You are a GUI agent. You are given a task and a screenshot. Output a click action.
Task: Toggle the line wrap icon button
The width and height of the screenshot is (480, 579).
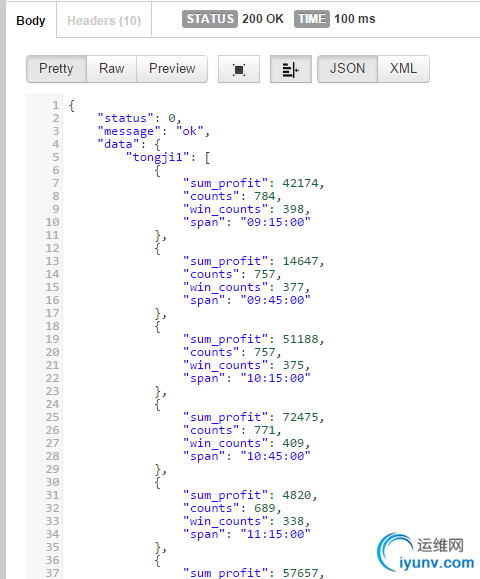(291, 69)
